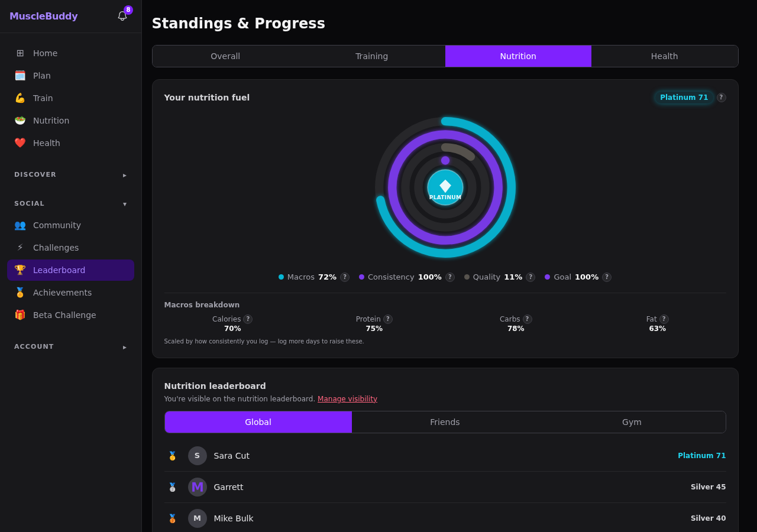Open Achievements page
Image resolution: width=757 pixels, height=532 pixels.
pos(70,293)
